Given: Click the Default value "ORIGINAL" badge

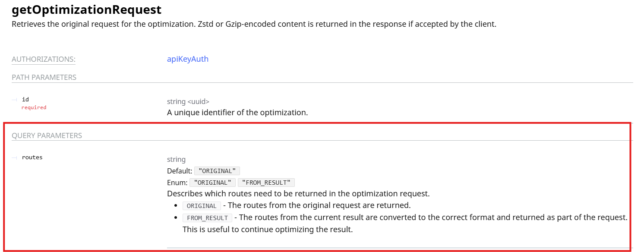Looking at the screenshot, I should pos(217,171).
